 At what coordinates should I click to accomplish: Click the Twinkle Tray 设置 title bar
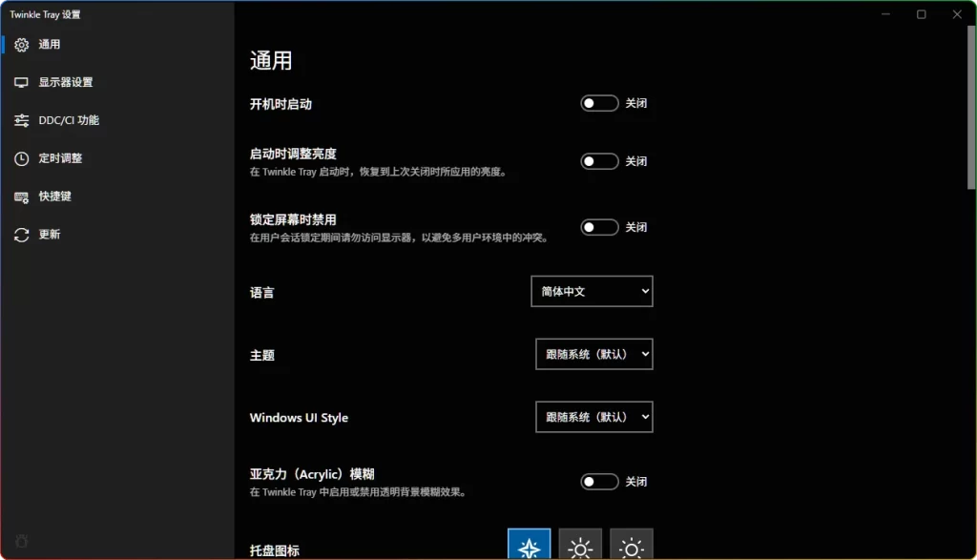point(46,14)
